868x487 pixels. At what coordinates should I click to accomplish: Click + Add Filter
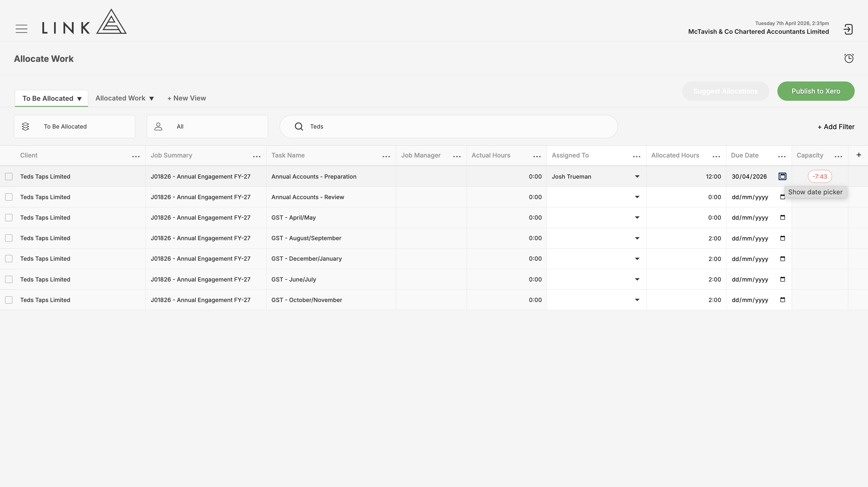(x=836, y=127)
